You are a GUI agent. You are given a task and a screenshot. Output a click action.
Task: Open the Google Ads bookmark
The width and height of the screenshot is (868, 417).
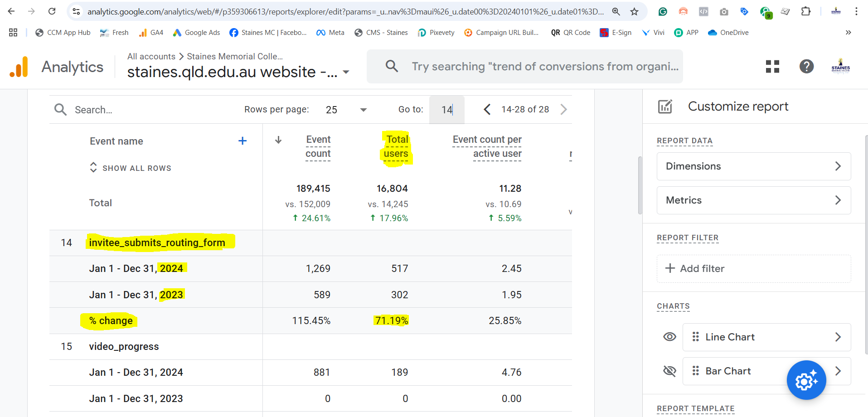196,33
